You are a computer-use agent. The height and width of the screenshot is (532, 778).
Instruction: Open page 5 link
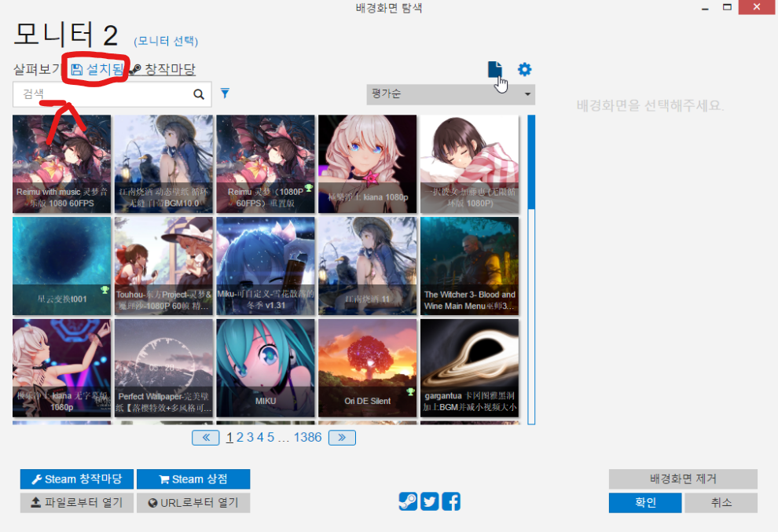(x=270, y=437)
